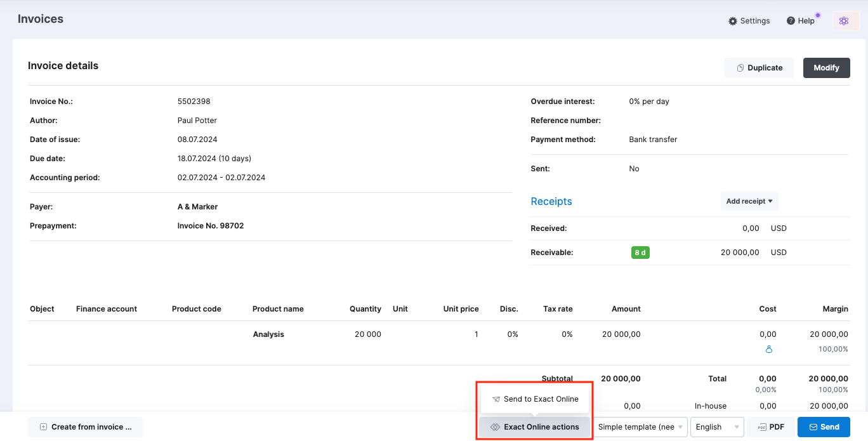Click payment method Bank transfer
This screenshot has width=868, height=441.
[653, 140]
